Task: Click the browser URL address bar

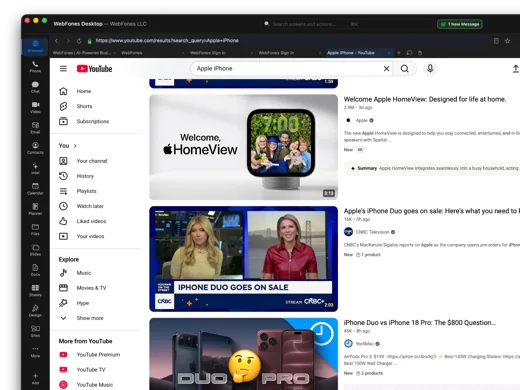Action: [287, 41]
